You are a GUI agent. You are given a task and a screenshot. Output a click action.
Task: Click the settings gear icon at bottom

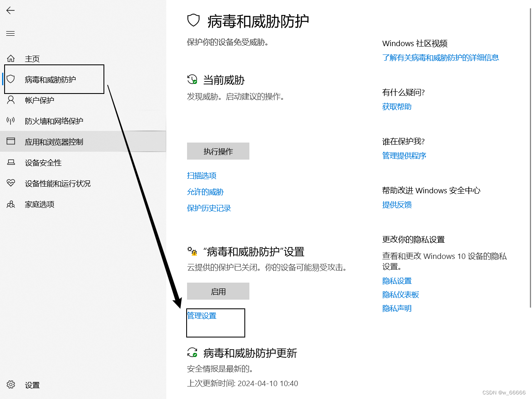tap(11, 384)
